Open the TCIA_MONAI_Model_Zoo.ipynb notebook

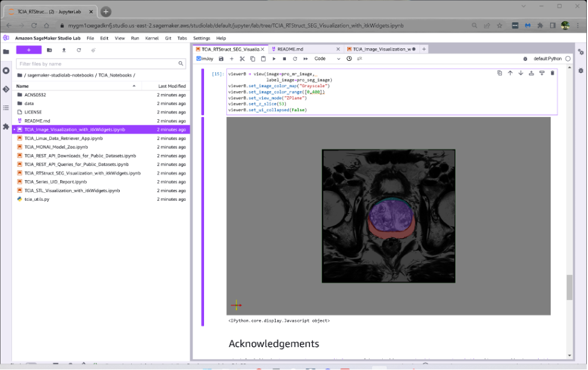point(56,146)
